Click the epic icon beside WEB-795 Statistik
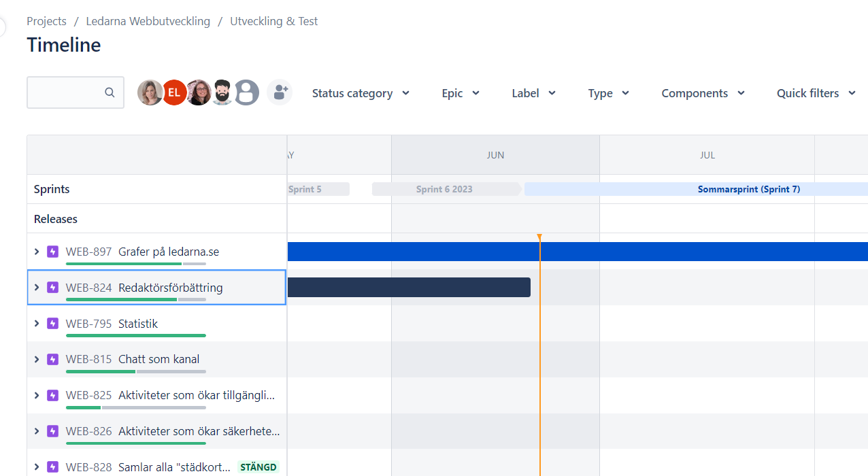The width and height of the screenshot is (868, 476). [x=53, y=324]
